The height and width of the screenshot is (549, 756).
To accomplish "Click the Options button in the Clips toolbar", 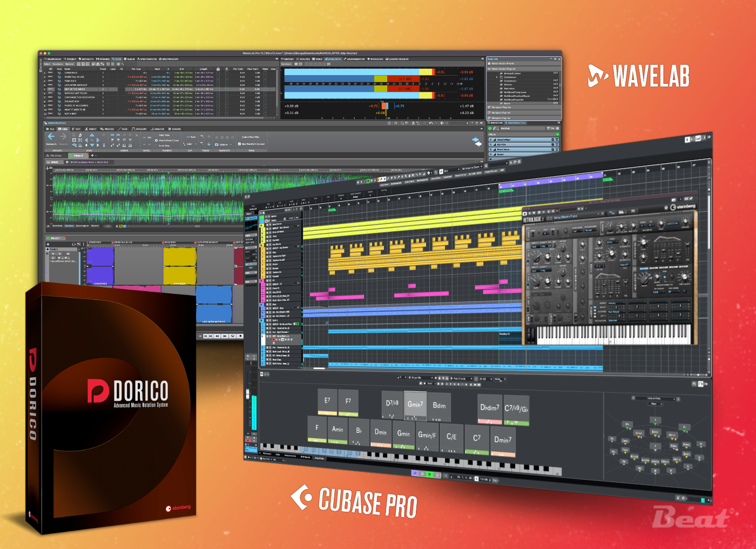I will click(69, 64).
